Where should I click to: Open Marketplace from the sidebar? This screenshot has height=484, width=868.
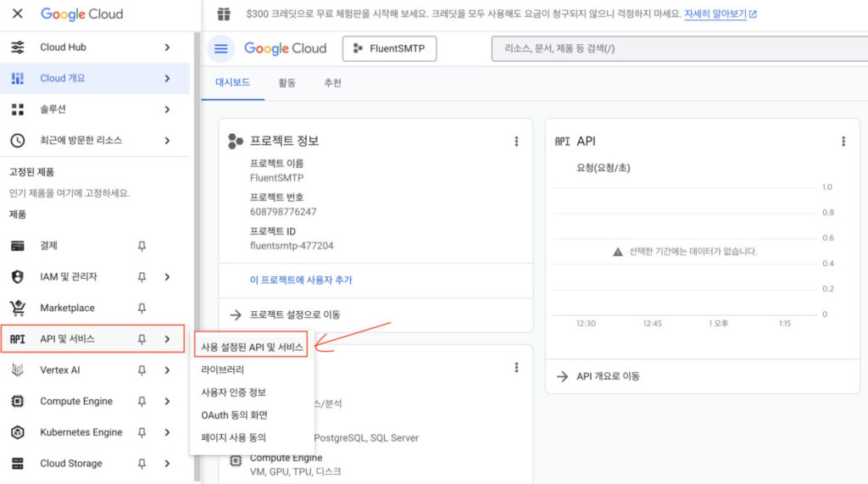[x=67, y=308]
